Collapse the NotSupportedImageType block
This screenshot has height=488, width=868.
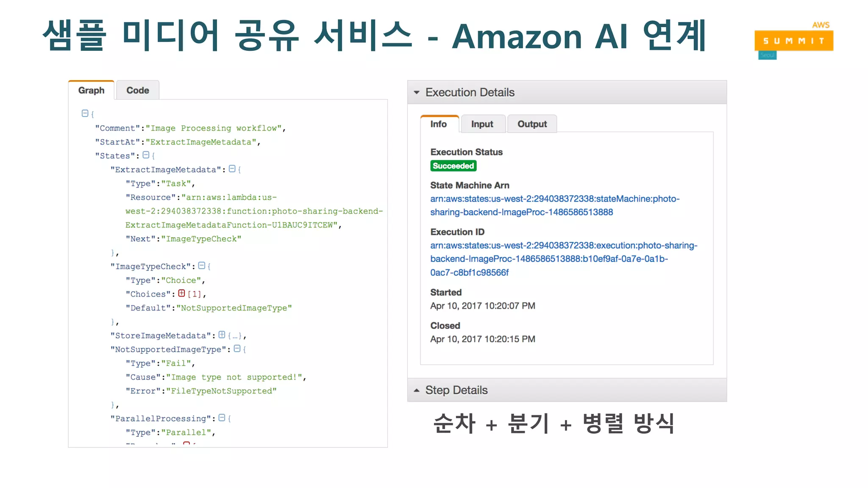237,349
